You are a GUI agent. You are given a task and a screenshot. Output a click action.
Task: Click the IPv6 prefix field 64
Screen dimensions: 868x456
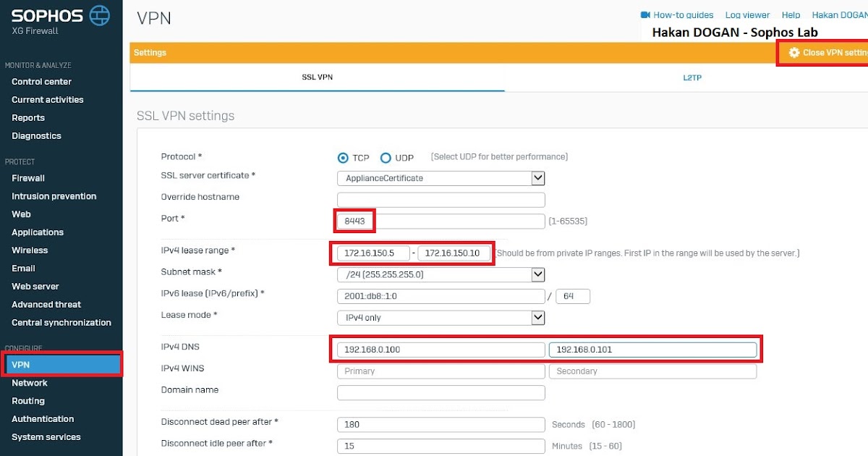(573, 296)
